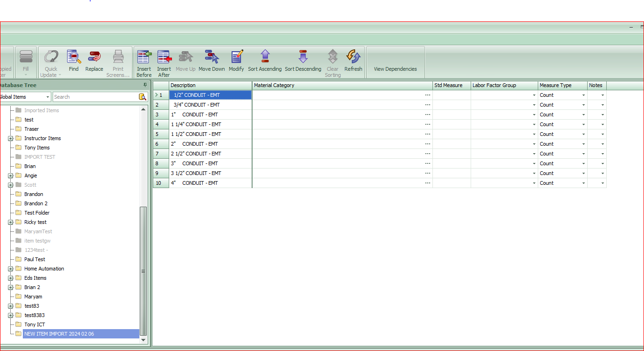Select the NEW ITEM IMPORT 2024 02 06 folder
The width and height of the screenshot is (644, 351).
coord(58,334)
